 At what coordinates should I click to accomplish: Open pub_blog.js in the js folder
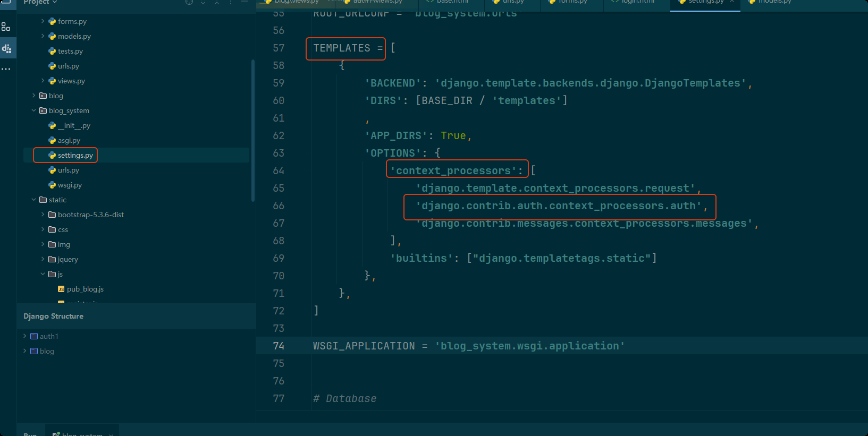pos(85,289)
